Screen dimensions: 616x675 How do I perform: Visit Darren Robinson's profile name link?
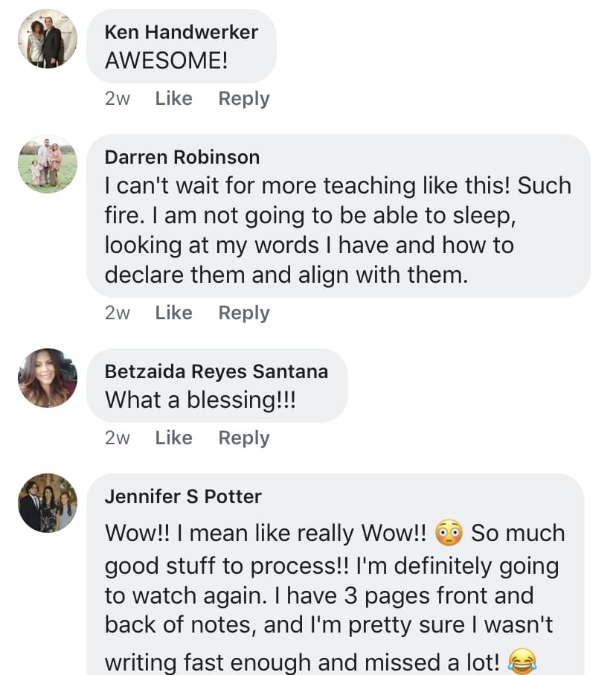pos(182,157)
